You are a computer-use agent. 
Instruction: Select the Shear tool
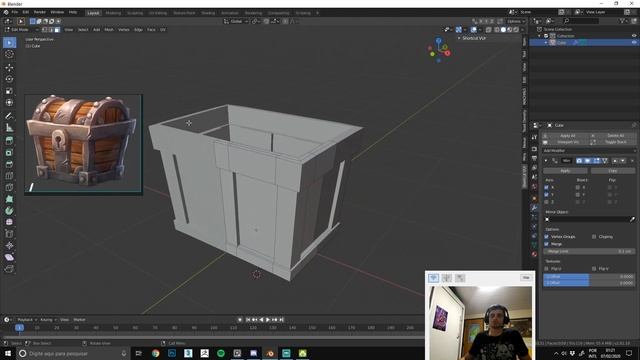tap(9, 257)
